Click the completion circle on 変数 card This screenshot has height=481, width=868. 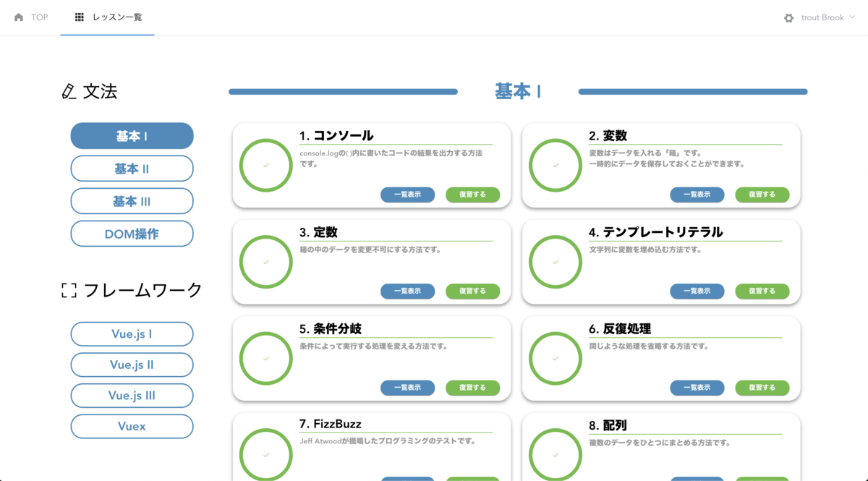(556, 165)
